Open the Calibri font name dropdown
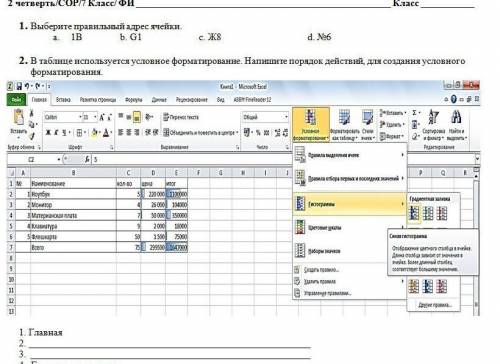 [80, 117]
